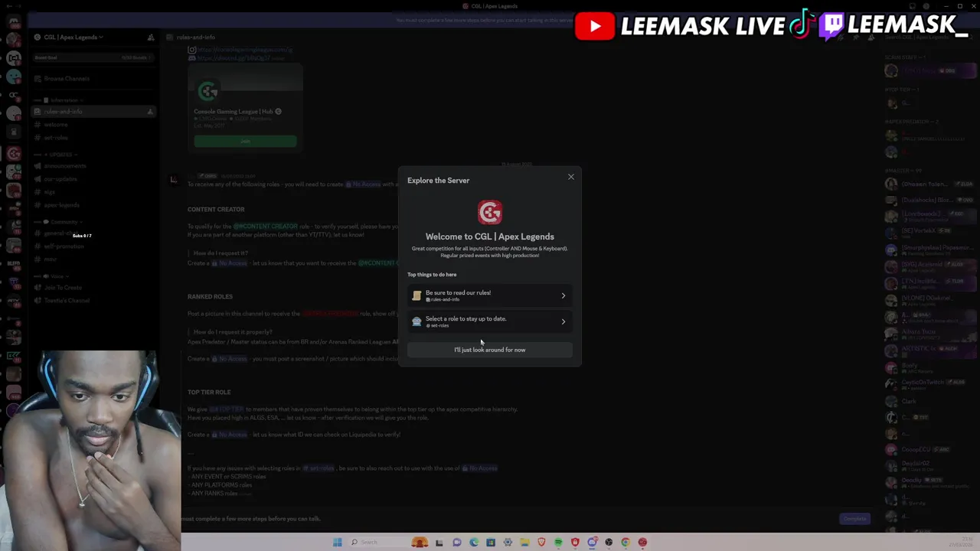Open the Windows Start menu

[x=337, y=543]
